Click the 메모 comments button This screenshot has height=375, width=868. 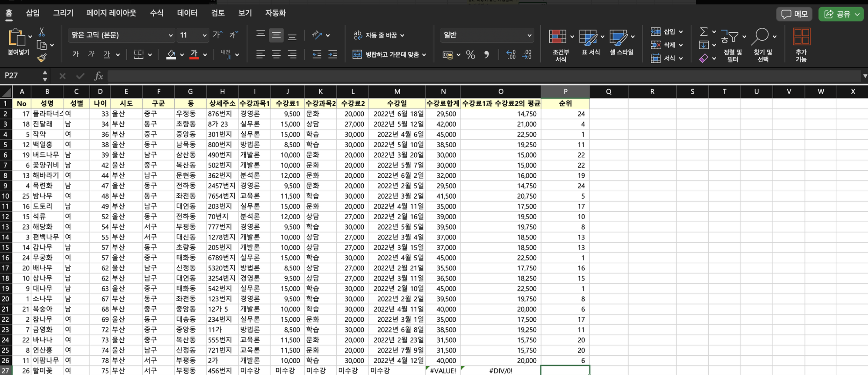point(795,14)
